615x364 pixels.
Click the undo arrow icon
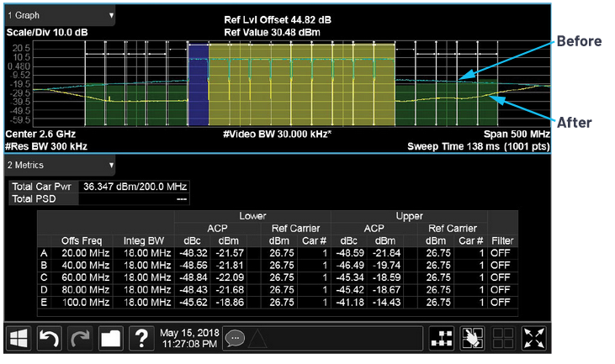click(49, 338)
